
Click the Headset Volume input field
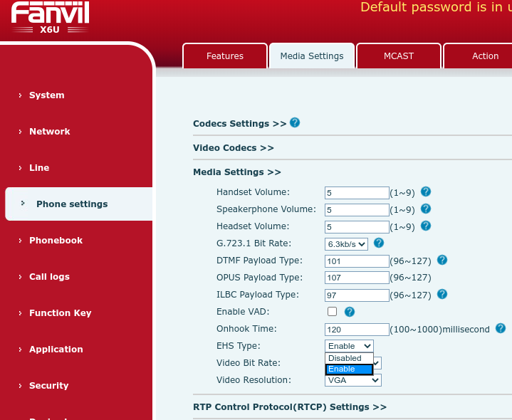click(357, 227)
